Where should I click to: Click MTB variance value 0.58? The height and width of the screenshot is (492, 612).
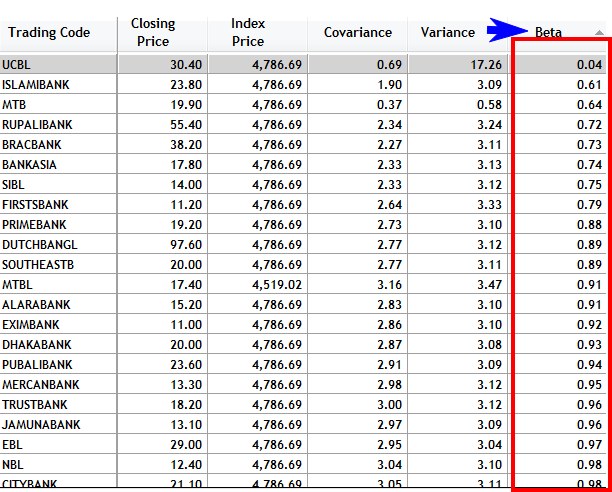tap(489, 105)
